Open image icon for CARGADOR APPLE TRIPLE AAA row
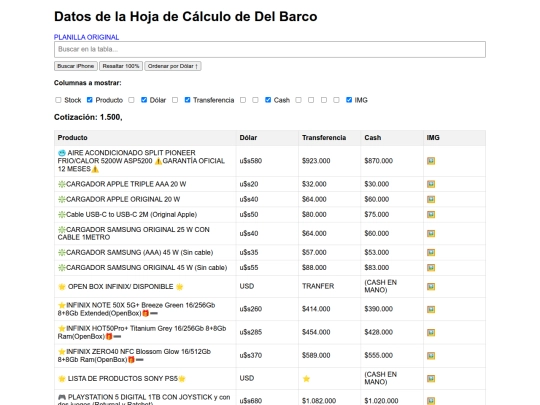Image resolution: width=540 pixels, height=405 pixels. tap(431, 184)
